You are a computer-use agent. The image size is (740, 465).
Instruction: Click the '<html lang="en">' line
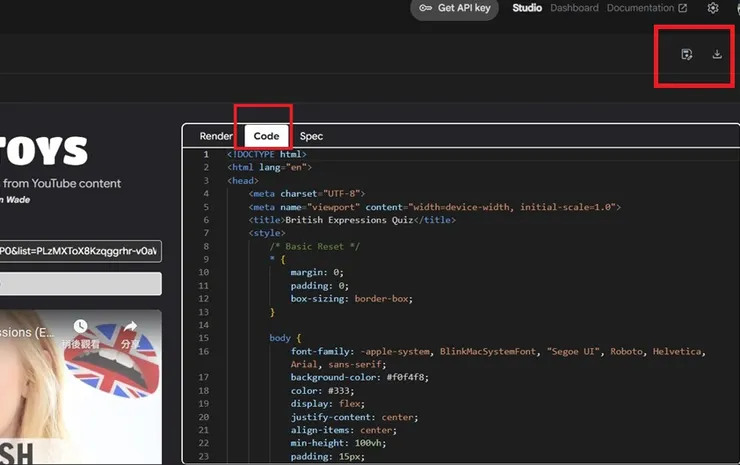(269, 167)
